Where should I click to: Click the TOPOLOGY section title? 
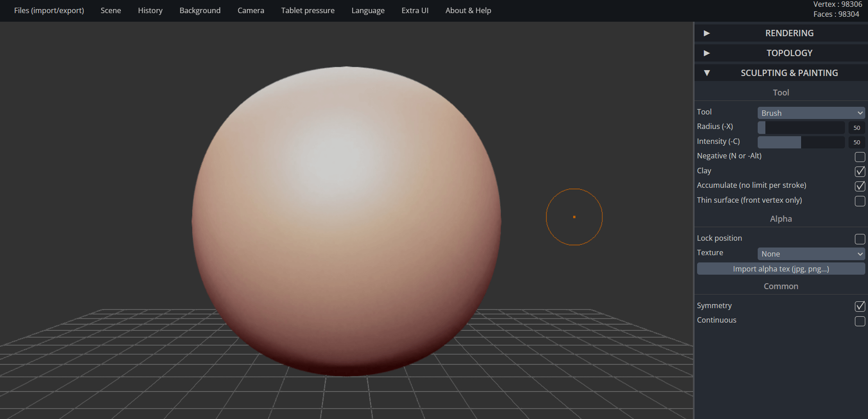pyautogui.click(x=789, y=53)
